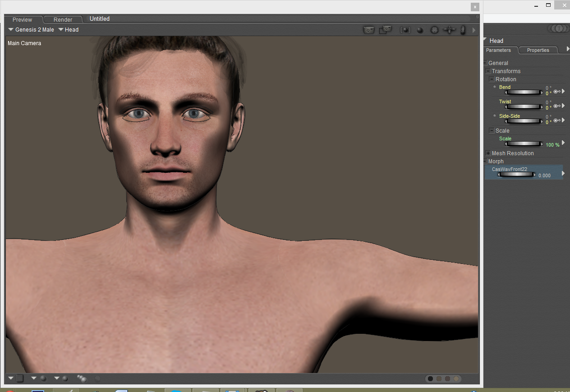The image size is (570, 392).
Task: Open the CasWavFront22 options arrow
Action: point(563,173)
